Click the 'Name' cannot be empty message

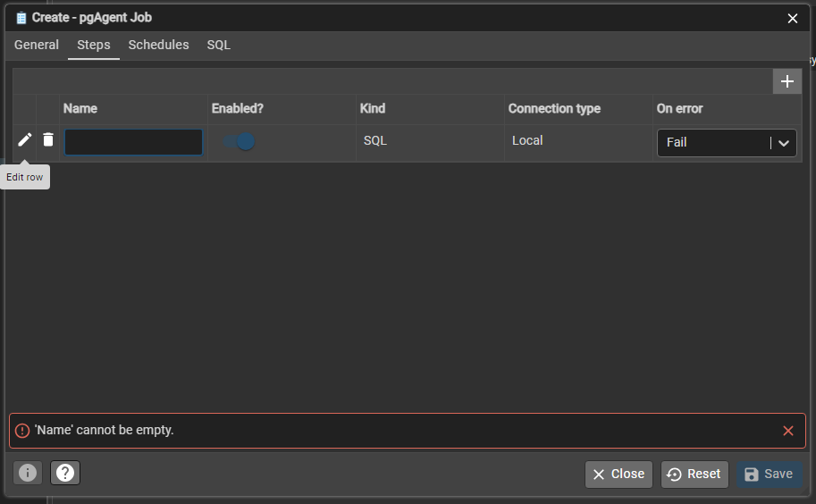[104, 430]
